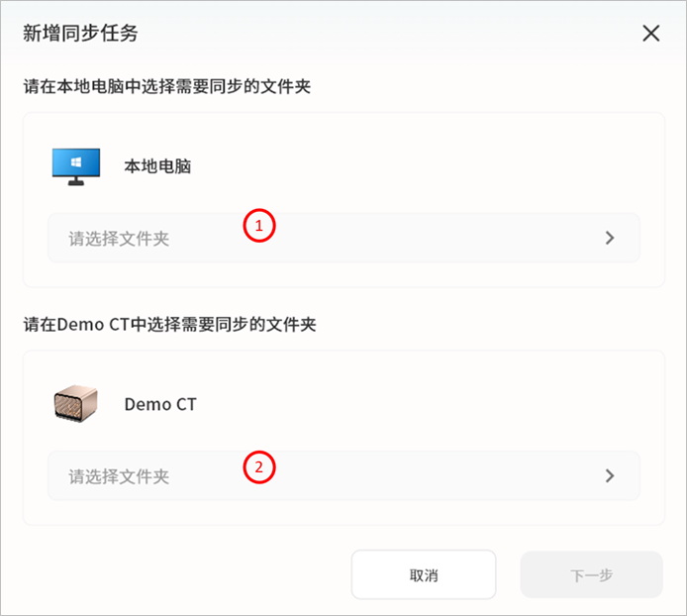Click the 请在本地电脑中选择需要同步的文件夹 instruction text
This screenshot has height=616, width=687.
(167, 87)
